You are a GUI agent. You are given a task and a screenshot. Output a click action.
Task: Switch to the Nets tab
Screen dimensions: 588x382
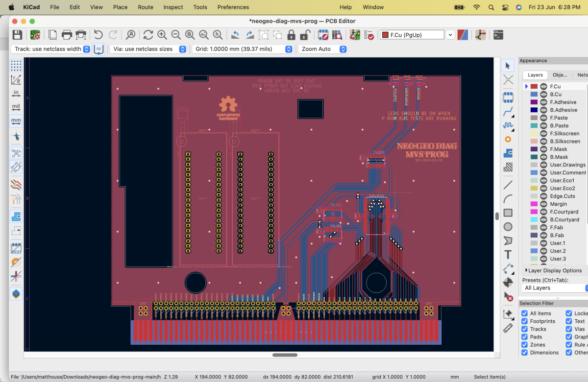coord(582,75)
